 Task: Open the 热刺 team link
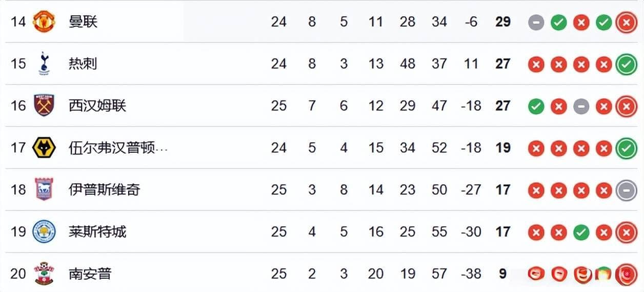pos(83,64)
